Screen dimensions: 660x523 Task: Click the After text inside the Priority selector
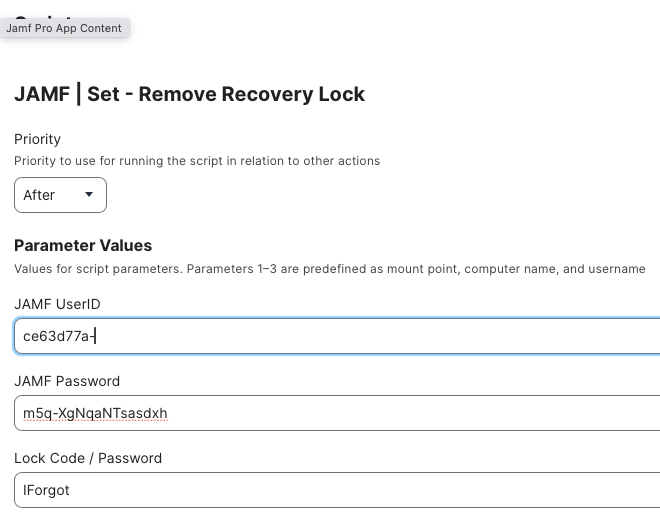click(39, 195)
